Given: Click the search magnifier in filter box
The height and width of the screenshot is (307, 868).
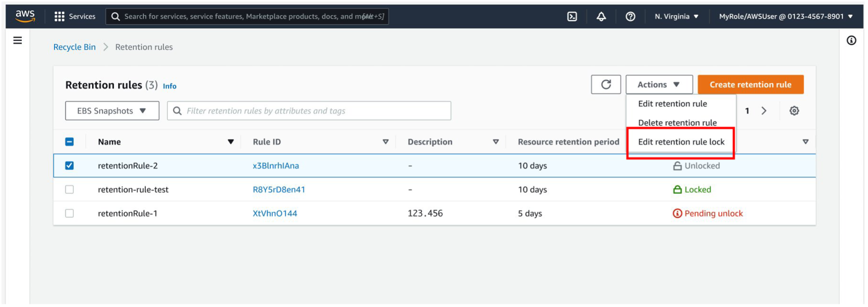Looking at the screenshot, I should [177, 111].
